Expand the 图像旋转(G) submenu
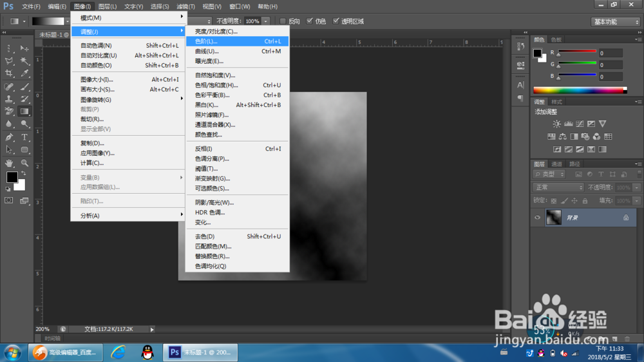This screenshot has height=362, width=644. pyautogui.click(x=129, y=99)
